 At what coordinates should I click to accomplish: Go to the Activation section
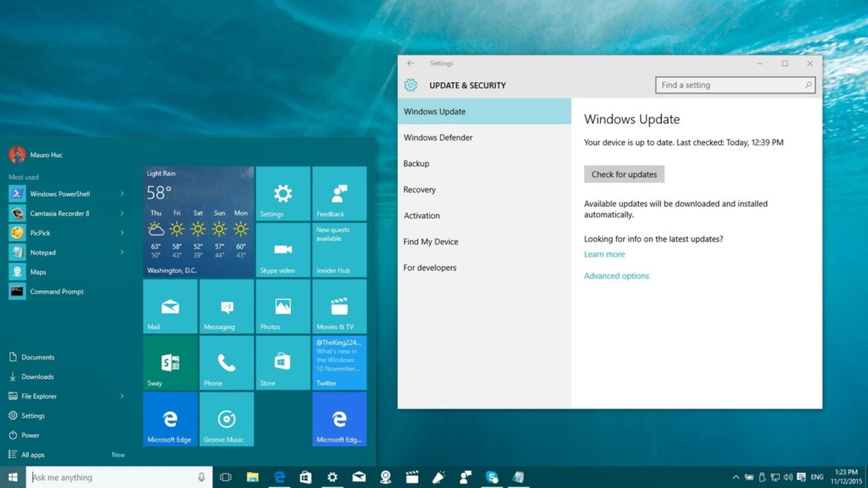(484, 216)
